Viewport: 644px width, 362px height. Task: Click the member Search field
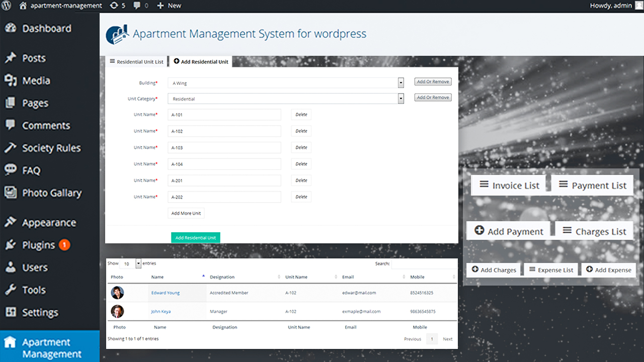(x=424, y=263)
